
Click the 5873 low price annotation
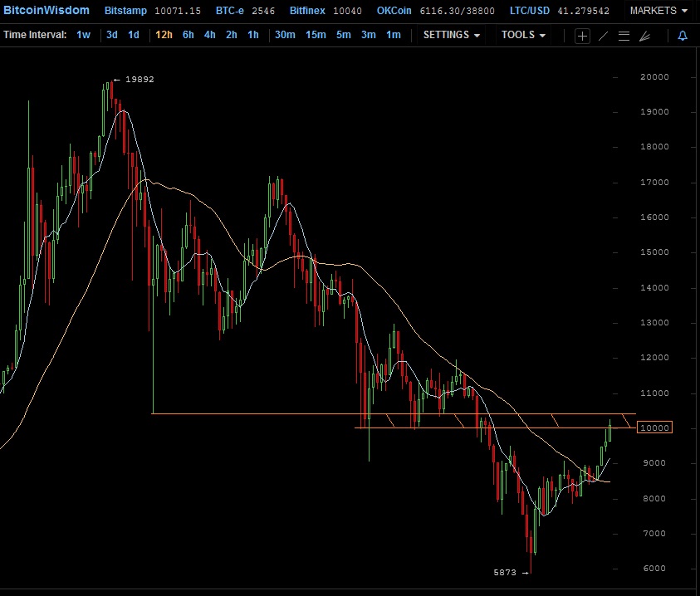505,572
